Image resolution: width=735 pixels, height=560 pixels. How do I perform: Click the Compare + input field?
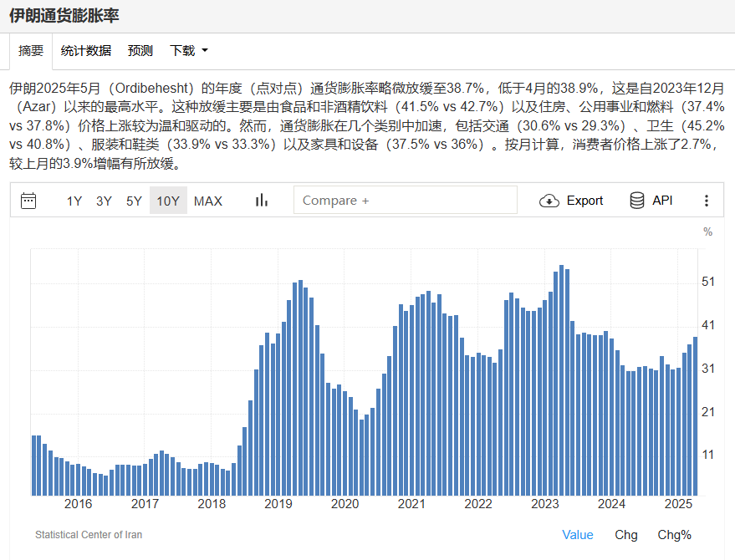[405, 201]
